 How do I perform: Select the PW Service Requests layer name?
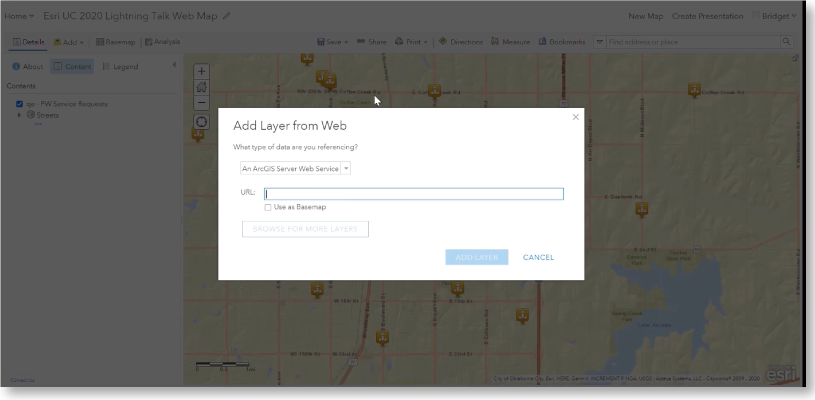67,104
